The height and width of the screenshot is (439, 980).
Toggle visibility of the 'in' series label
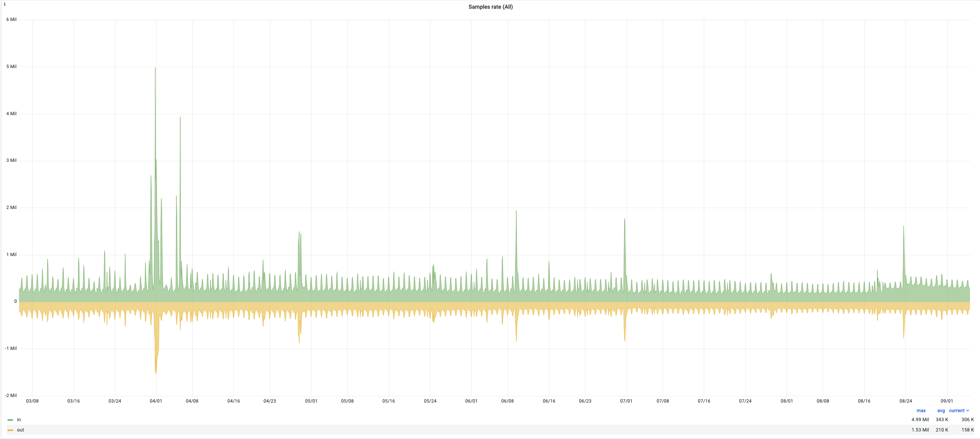click(x=19, y=420)
